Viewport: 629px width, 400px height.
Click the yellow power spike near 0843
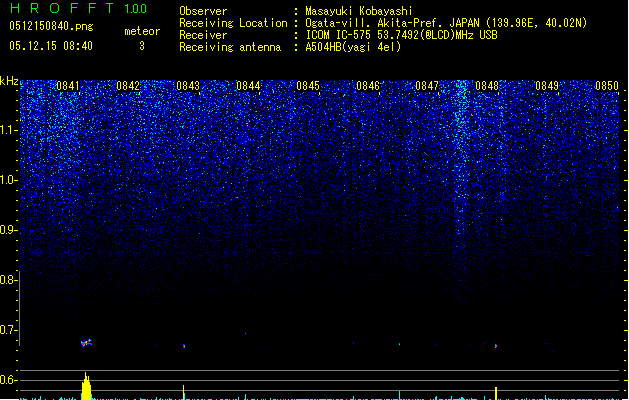(x=184, y=392)
